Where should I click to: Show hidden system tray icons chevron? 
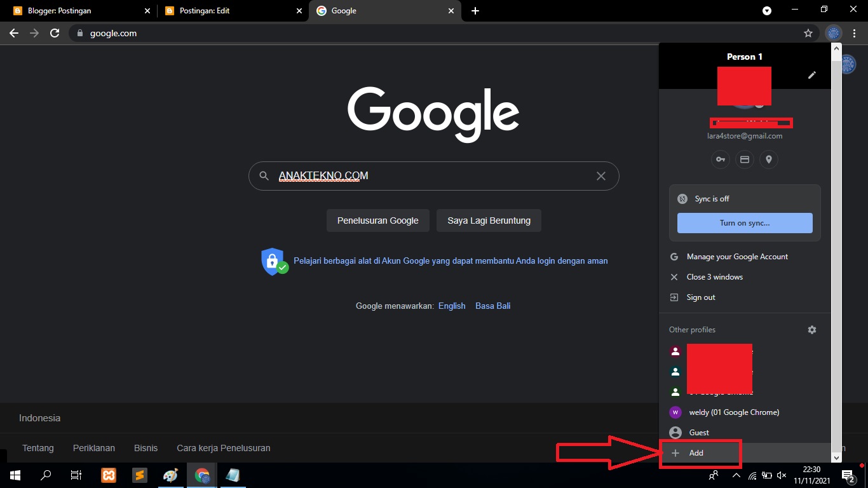pos(736,475)
